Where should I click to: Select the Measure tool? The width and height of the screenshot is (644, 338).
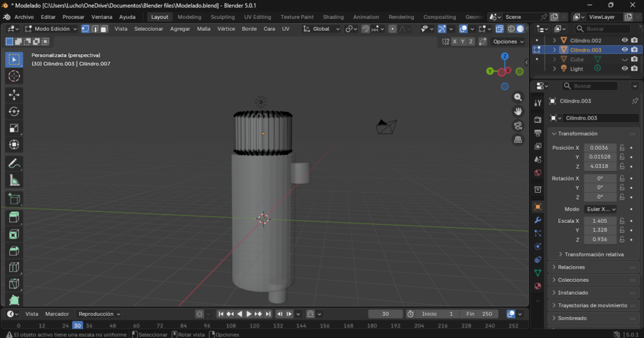pos(14,180)
